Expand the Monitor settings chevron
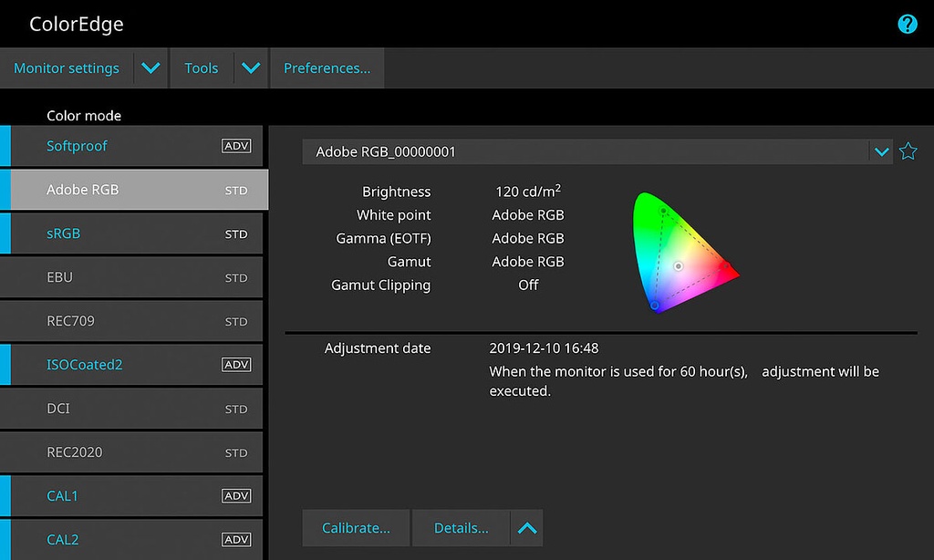Viewport: 934px width, 560px height. 151,67
